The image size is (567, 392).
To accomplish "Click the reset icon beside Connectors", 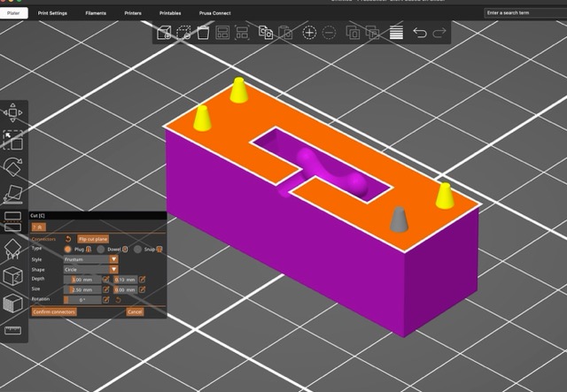I will tap(68, 239).
